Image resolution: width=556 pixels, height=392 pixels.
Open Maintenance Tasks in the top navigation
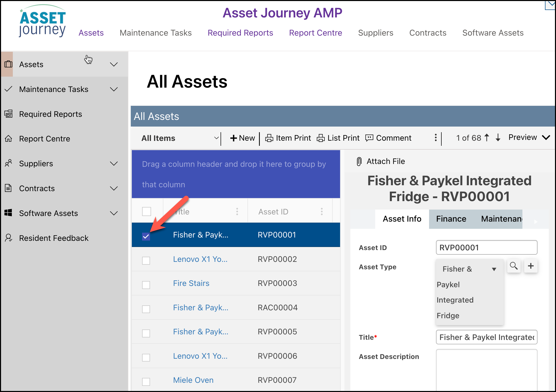click(156, 33)
